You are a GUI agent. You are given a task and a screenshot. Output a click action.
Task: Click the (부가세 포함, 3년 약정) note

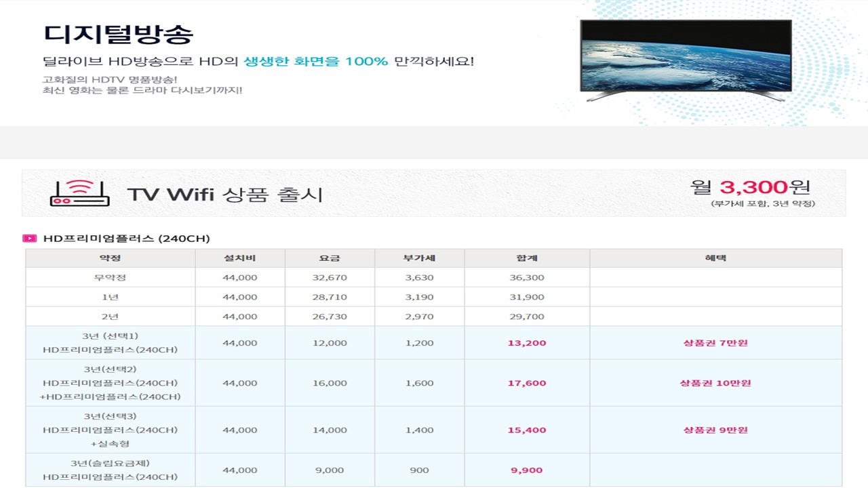(x=763, y=203)
